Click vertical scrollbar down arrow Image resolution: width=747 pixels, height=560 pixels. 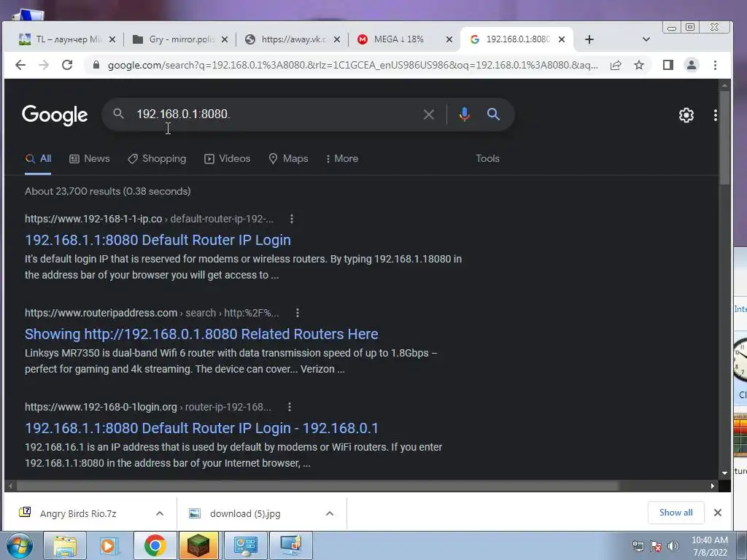(724, 472)
